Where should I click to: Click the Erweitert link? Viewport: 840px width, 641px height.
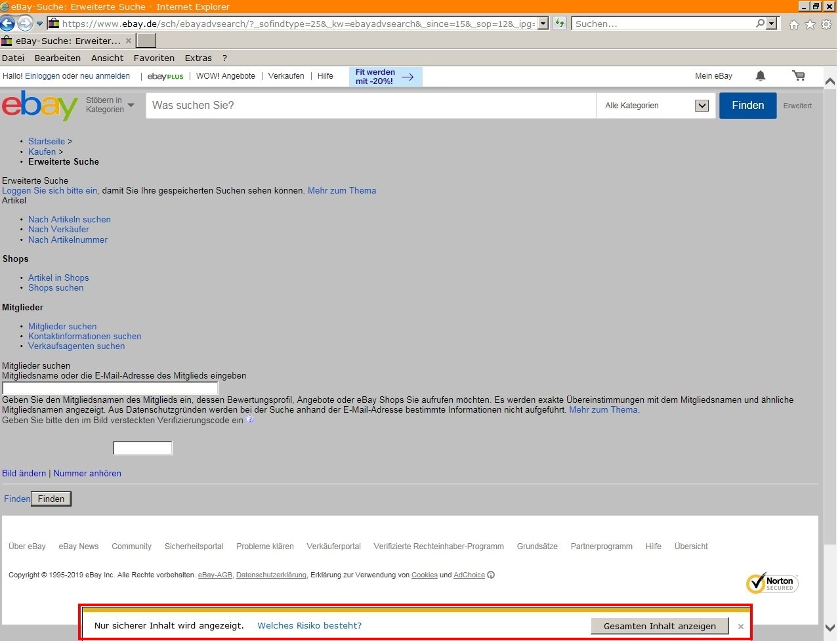[x=797, y=106]
